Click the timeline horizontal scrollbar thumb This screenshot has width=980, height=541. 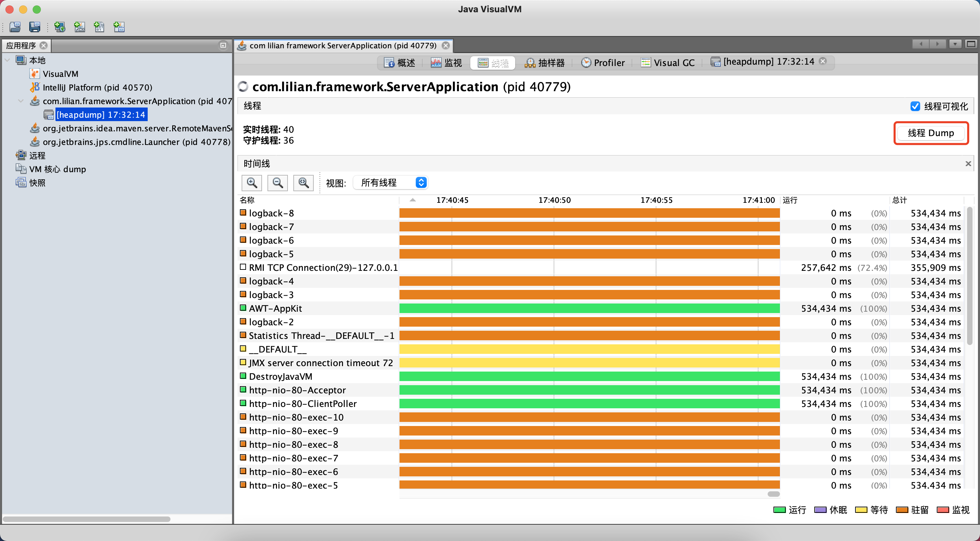[774, 494]
